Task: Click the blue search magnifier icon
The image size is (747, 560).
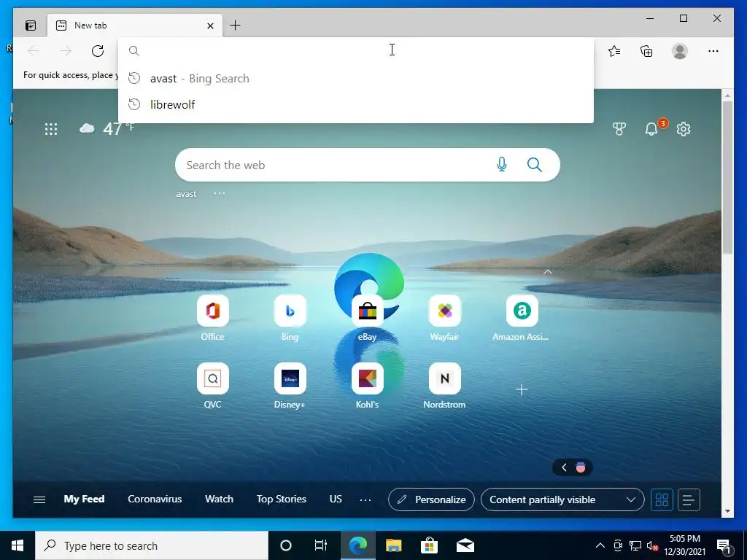Action: (535, 165)
